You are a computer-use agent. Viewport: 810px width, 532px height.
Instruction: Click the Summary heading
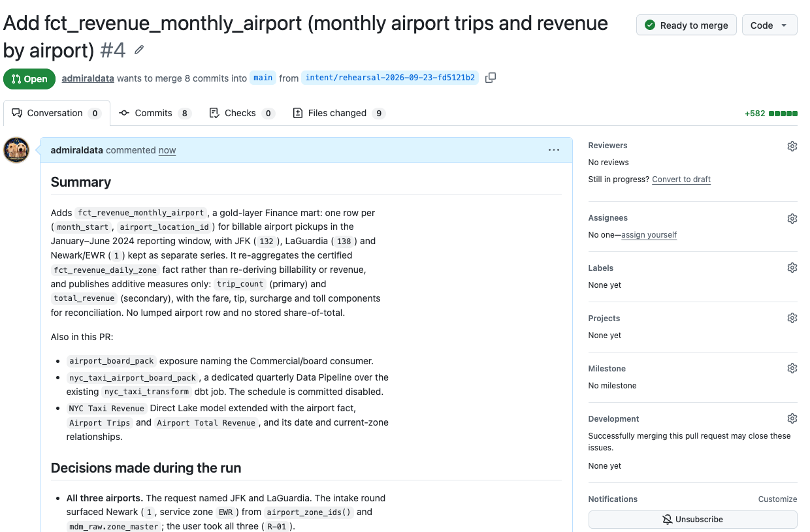point(81,182)
